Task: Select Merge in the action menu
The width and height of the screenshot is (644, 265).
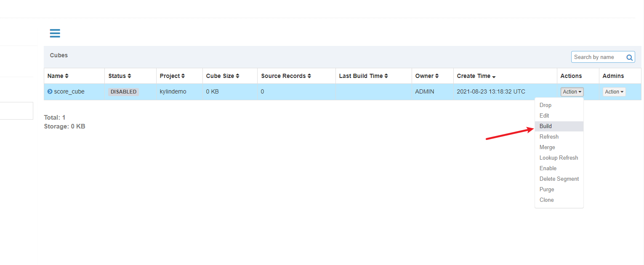Action: (x=559, y=147)
